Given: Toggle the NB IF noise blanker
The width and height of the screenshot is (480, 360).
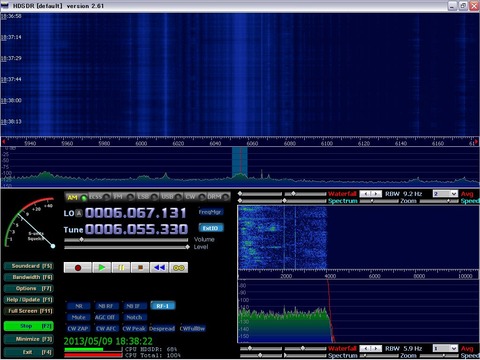Looking at the screenshot, I should point(134,306).
